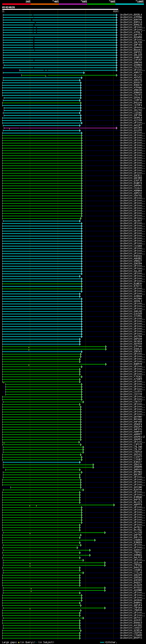Click hit label UniRef100_Q8VHL3
Screen dimensions: 146x644
tap(131, 301)
